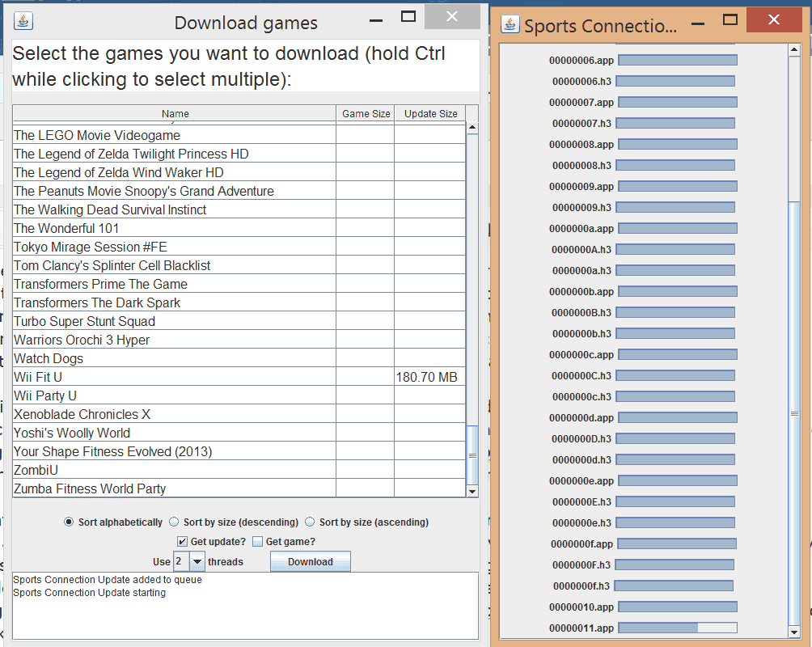Select Warriors Orochi 3 Hyper
812x647 pixels.
(x=239, y=340)
